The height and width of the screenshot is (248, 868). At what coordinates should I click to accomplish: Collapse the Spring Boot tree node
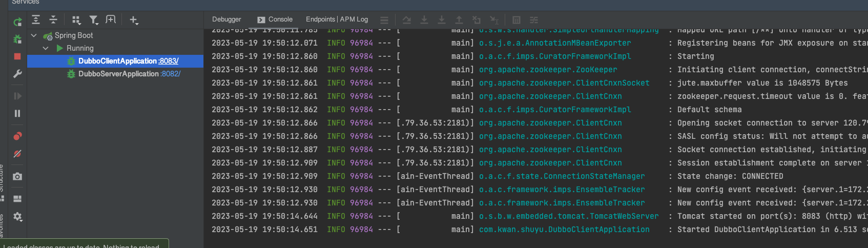[x=34, y=35]
